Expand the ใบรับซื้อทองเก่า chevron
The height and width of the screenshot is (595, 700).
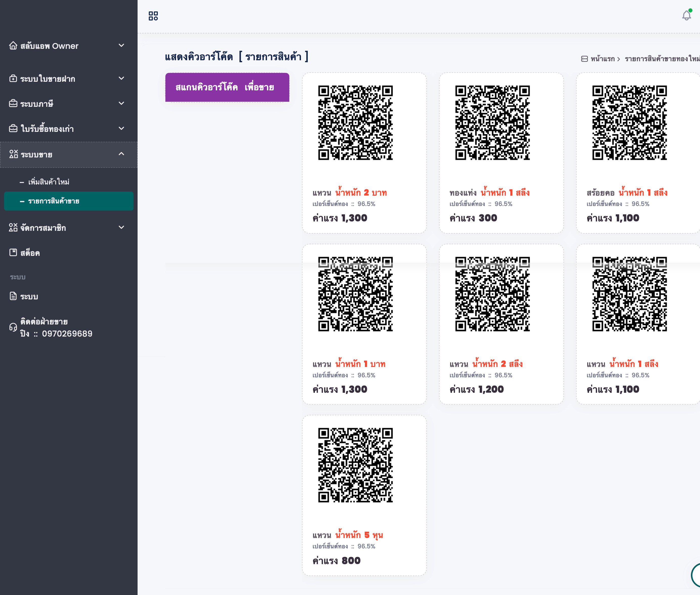[121, 129]
